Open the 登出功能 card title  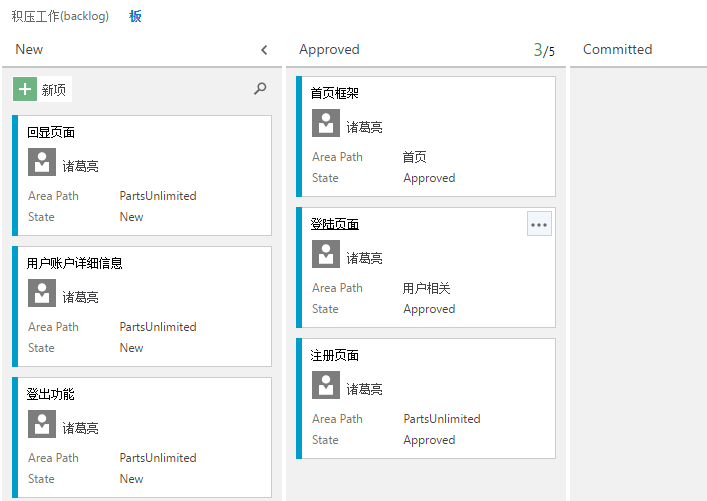tap(50, 394)
